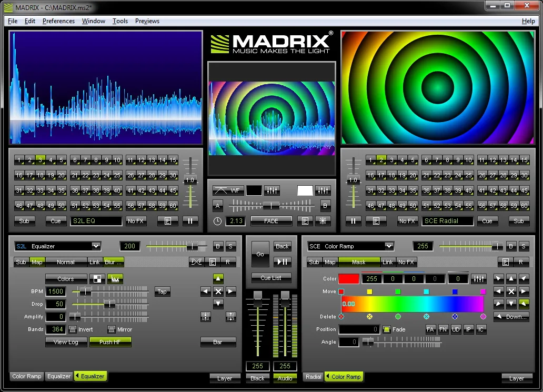Viewport: 543px width, 392px height.
Task: Toggle the Fade checkbox in Color Ramp
Action: point(387,329)
